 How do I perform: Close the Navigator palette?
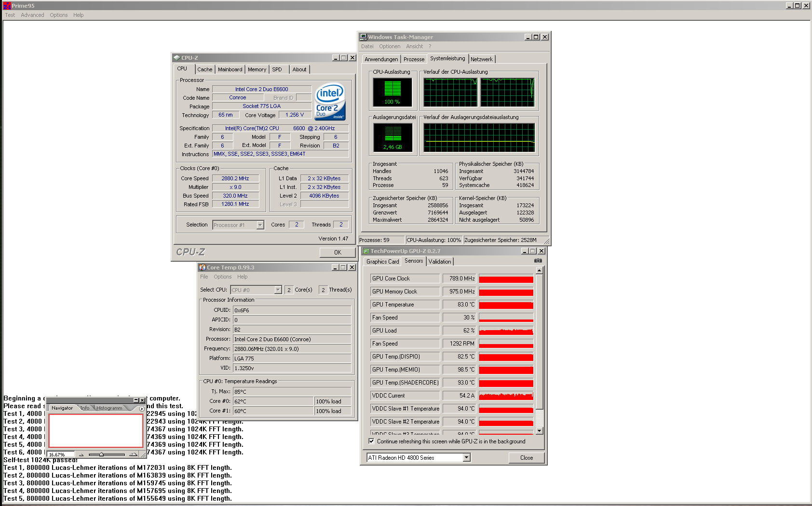tap(142, 400)
